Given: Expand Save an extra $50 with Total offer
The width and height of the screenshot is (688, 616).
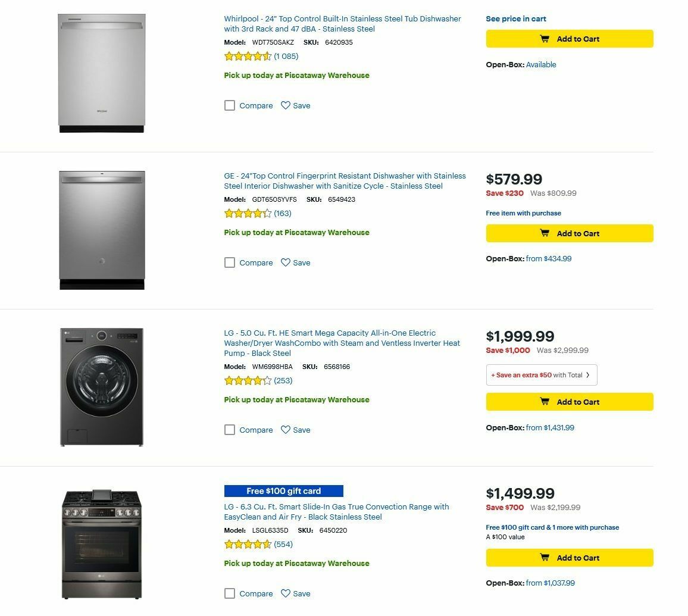Looking at the screenshot, I should 540,375.
